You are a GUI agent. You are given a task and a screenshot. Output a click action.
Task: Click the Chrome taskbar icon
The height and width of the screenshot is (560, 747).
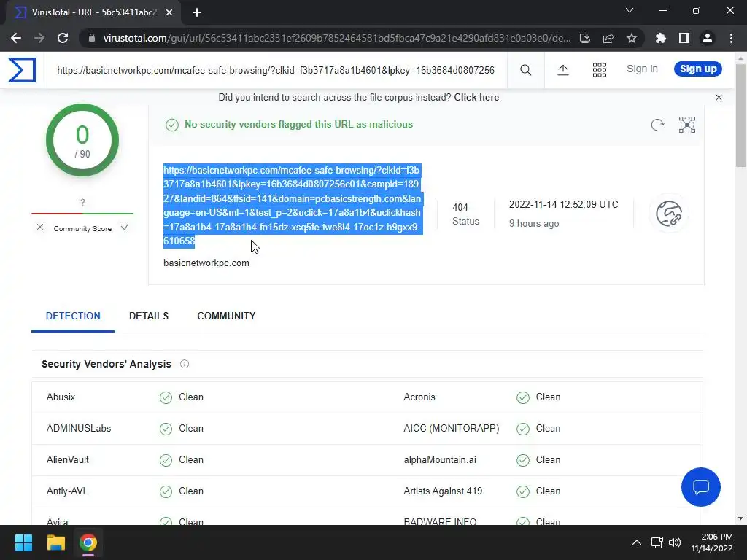(88, 542)
